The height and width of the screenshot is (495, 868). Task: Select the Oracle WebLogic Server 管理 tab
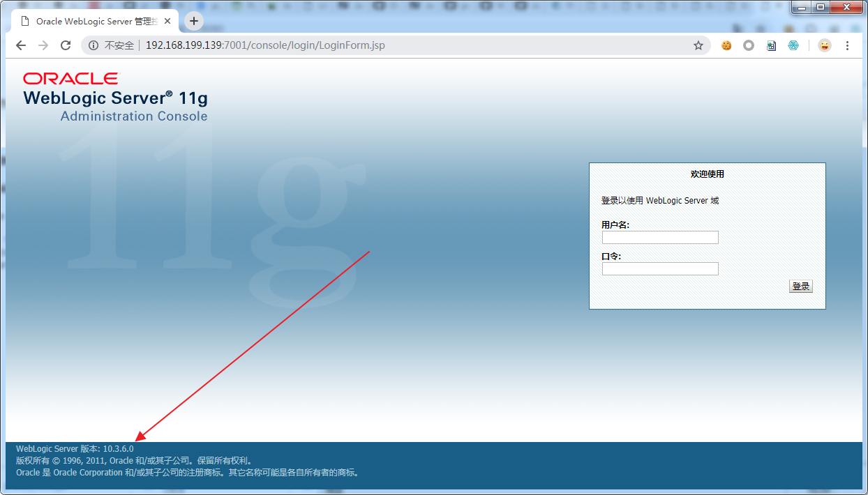click(x=96, y=21)
